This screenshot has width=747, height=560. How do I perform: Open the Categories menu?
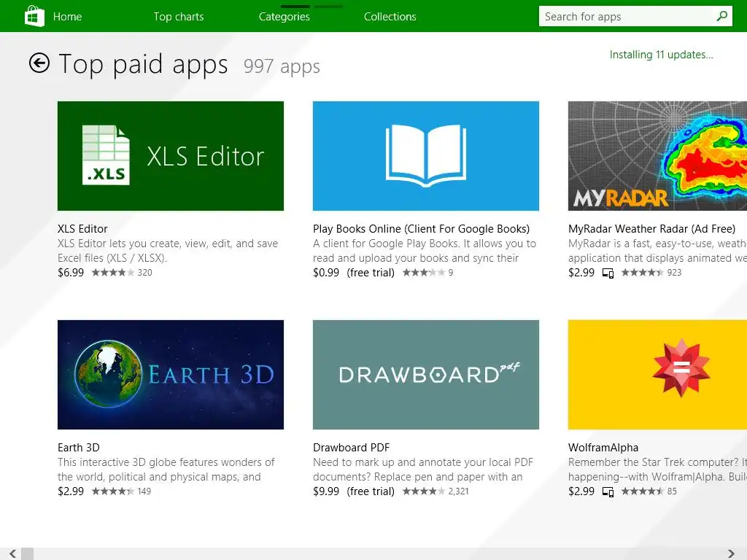tap(285, 17)
